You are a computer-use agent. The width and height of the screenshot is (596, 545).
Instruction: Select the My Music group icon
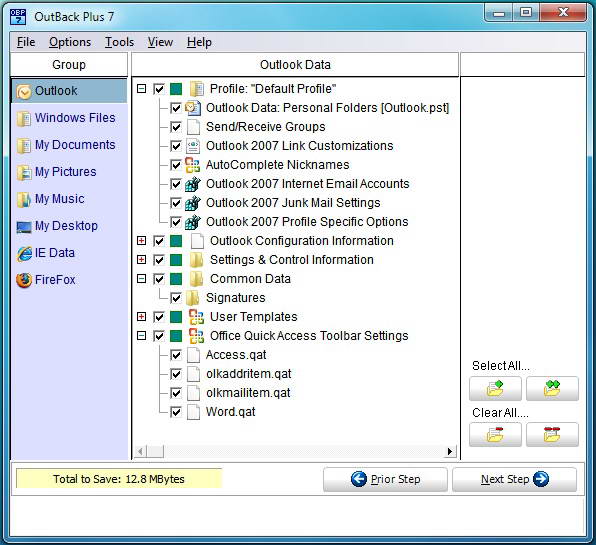pyautogui.click(x=24, y=200)
